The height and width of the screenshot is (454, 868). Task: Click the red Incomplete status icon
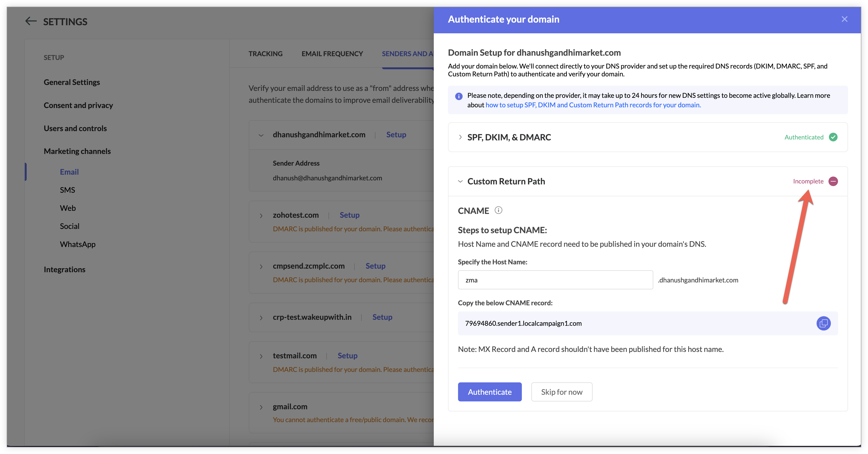833,182
